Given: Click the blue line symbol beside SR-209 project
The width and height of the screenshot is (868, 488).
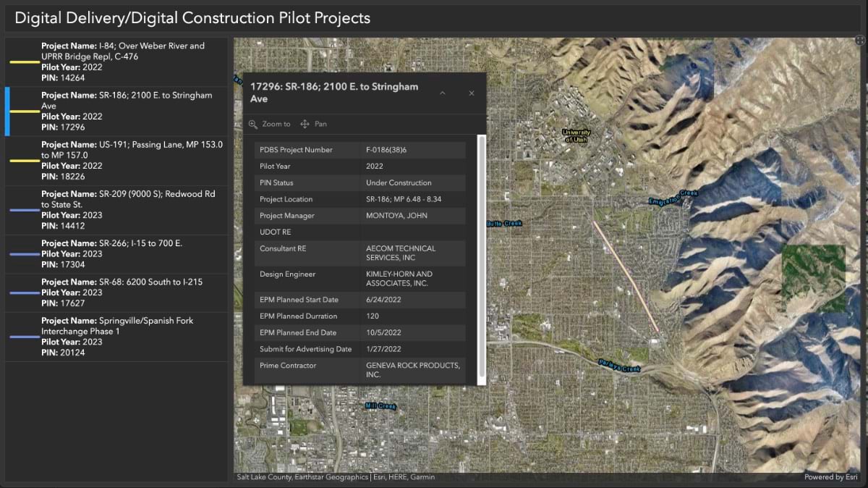Looking at the screenshot, I should point(24,210).
